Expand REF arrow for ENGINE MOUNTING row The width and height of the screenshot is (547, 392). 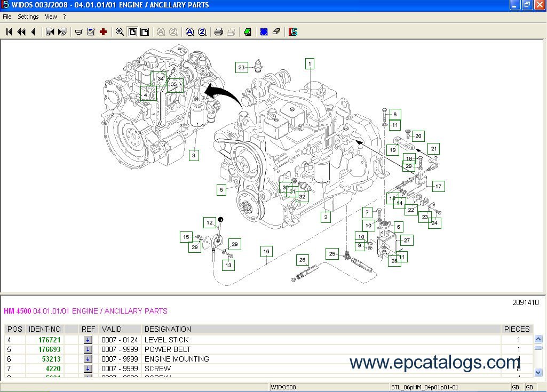(x=88, y=359)
